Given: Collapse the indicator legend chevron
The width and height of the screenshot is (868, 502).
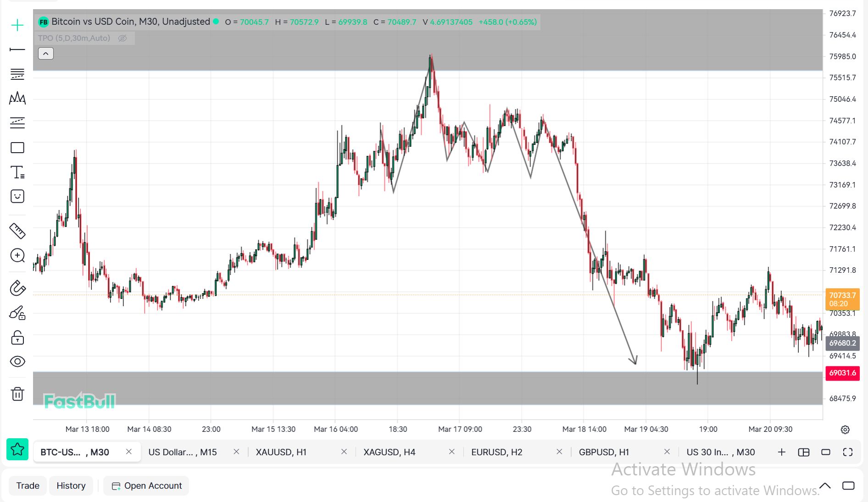Looking at the screenshot, I should (46, 54).
